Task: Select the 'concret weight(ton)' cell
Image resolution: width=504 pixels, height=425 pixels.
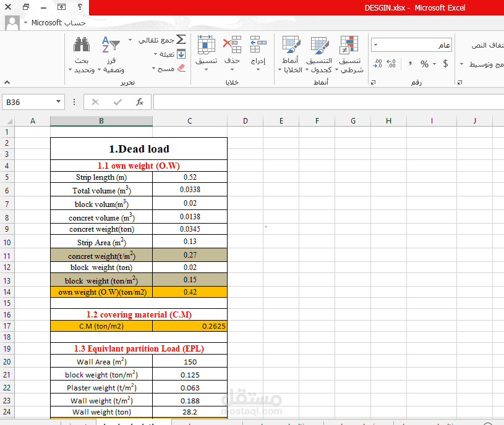Action: [x=101, y=229]
